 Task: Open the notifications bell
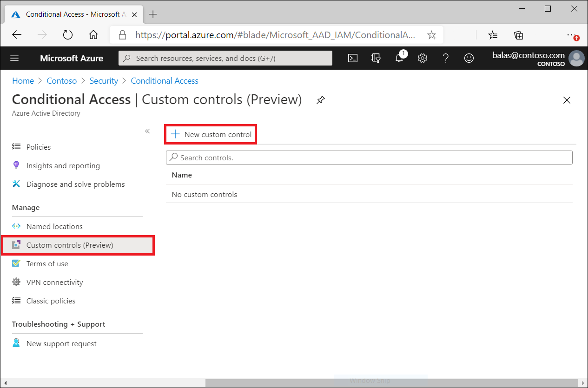[x=399, y=58]
